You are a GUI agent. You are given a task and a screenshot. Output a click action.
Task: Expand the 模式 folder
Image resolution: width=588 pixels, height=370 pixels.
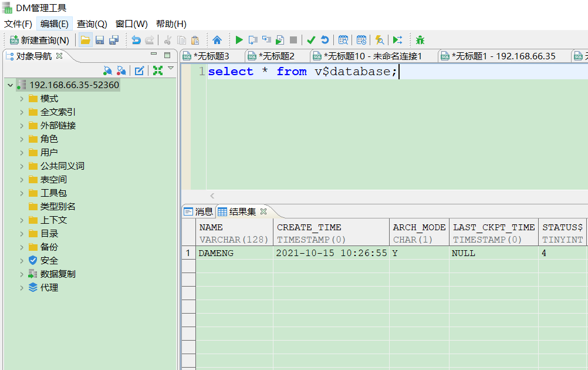22,99
